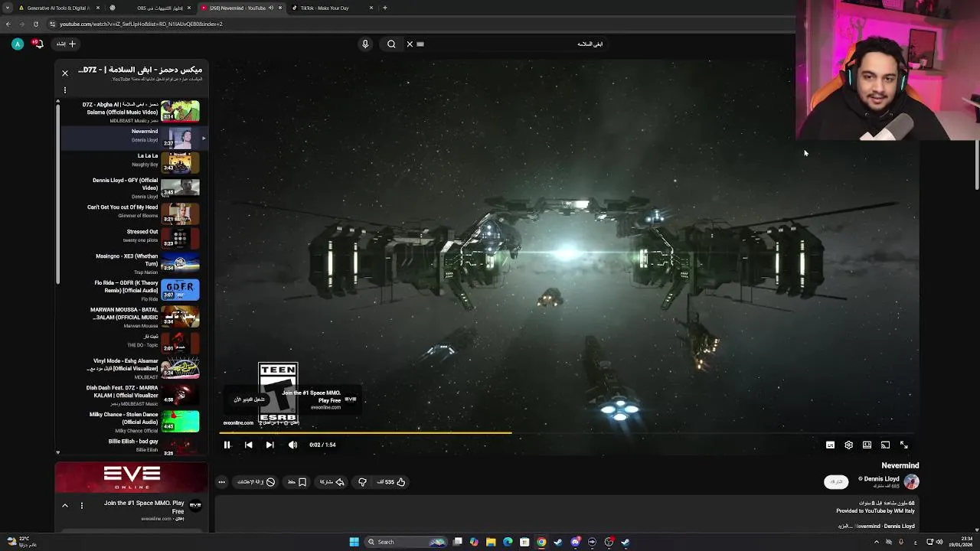This screenshot has height=551, width=980.
Task: Click the browser address bar URL
Action: [x=141, y=24]
